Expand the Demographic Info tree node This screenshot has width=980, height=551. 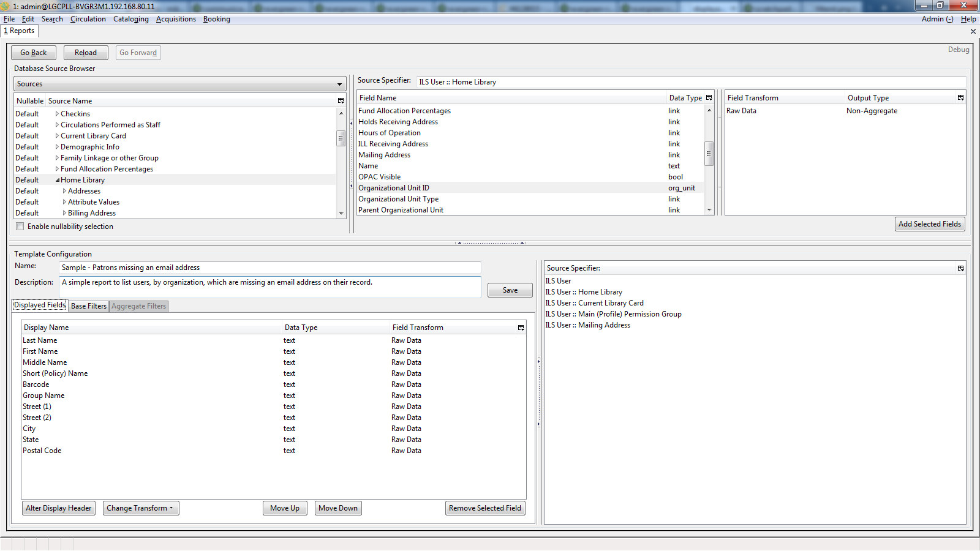[x=58, y=147]
